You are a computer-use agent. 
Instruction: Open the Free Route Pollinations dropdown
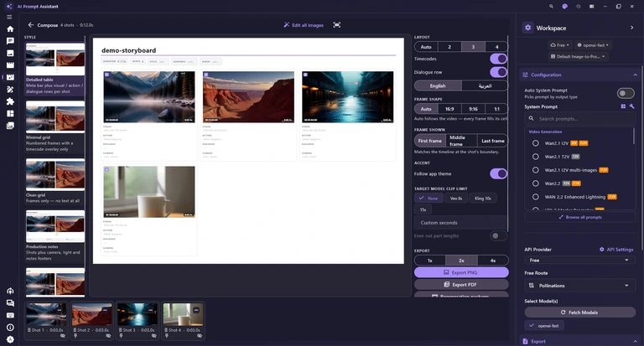coord(579,285)
